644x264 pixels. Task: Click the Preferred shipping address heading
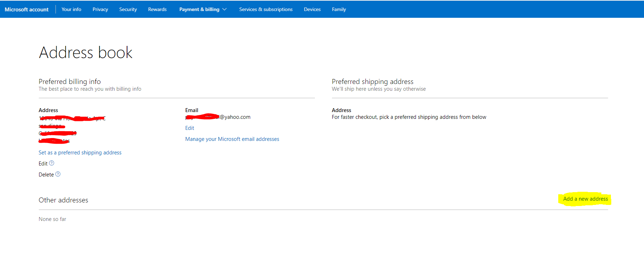point(373,81)
